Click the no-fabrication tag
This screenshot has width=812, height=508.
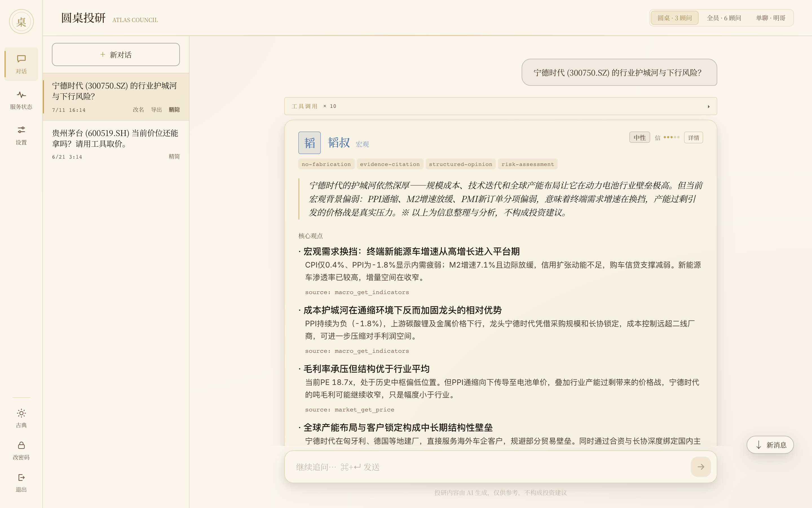pos(326,164)
